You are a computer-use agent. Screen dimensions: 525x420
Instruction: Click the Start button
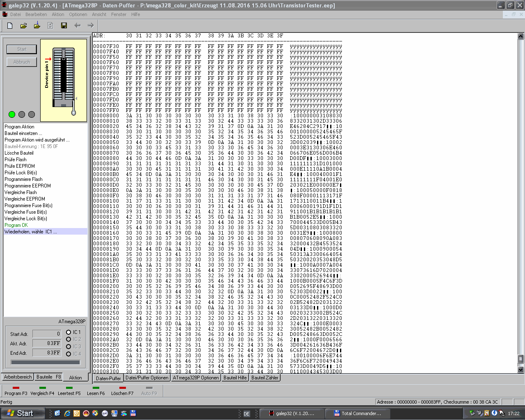[x=22, y=49]
